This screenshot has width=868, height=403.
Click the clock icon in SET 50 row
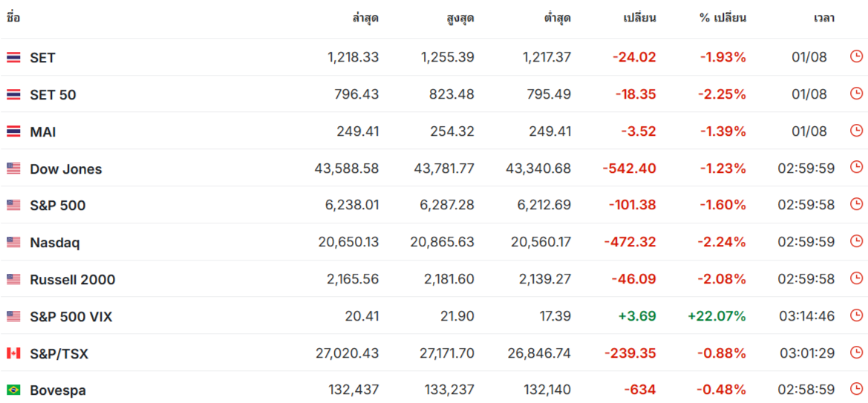tap(856, 94)
